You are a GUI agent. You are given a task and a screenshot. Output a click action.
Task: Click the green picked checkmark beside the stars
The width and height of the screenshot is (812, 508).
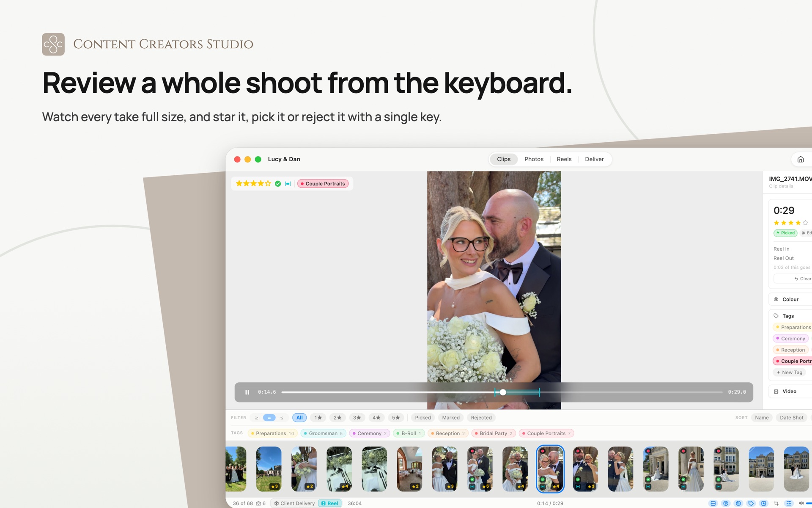(x=278, y=184)
